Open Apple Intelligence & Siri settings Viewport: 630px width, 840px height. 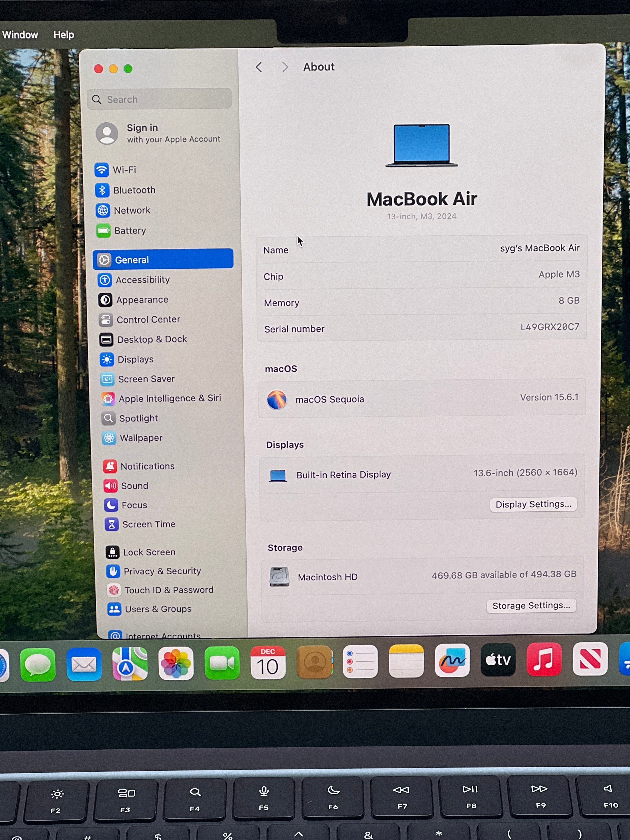tap(161, 398)
